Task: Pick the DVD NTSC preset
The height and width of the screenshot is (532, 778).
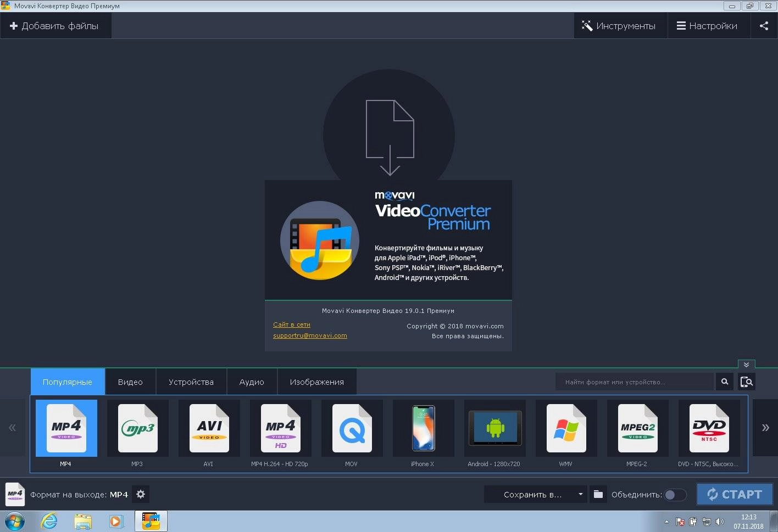Action: coord(709,428)
